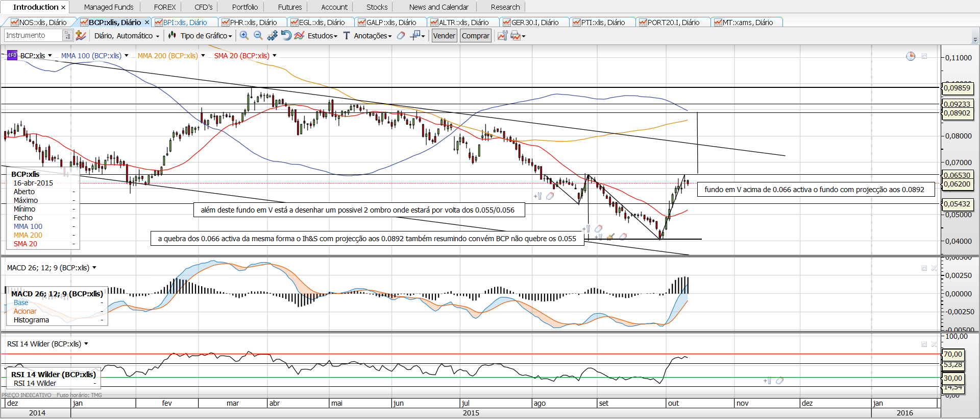Click the crosshair cursor tool icon
The image size is (980, 419).
tap(415, 35)
